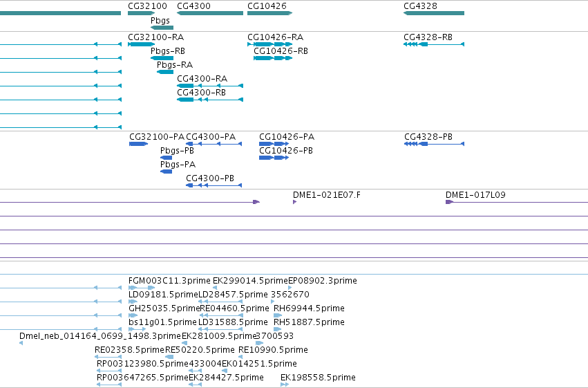Image resolution: width=588 pixels, height=388 pixels.
Task: Select EST RE50220.5prime
Action: coord(169,357)
